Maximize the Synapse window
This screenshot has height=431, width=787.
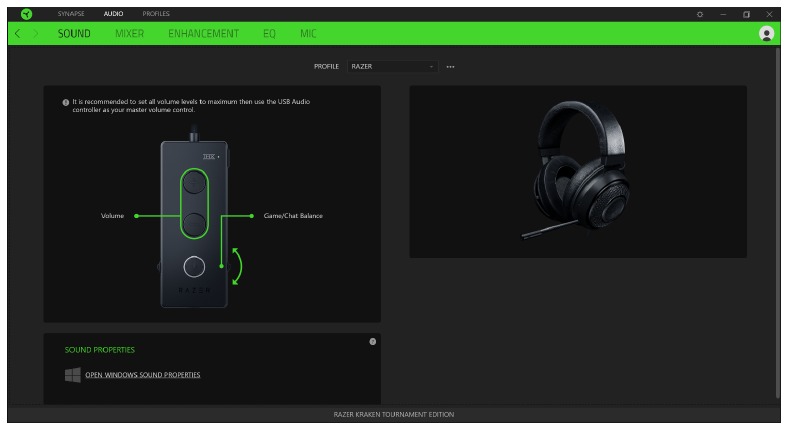[746, 15]
